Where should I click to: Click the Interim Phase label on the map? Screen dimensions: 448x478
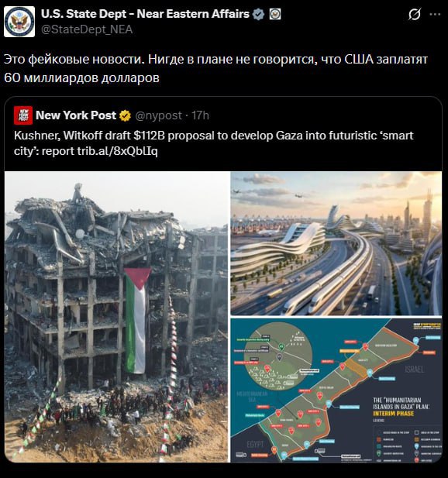point(394,414)
